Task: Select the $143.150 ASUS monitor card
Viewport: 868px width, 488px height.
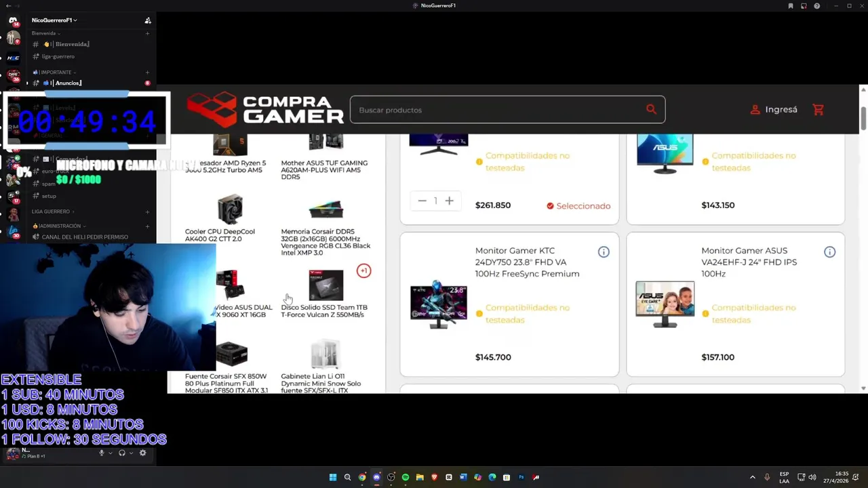Action: [x=736, y=179]
